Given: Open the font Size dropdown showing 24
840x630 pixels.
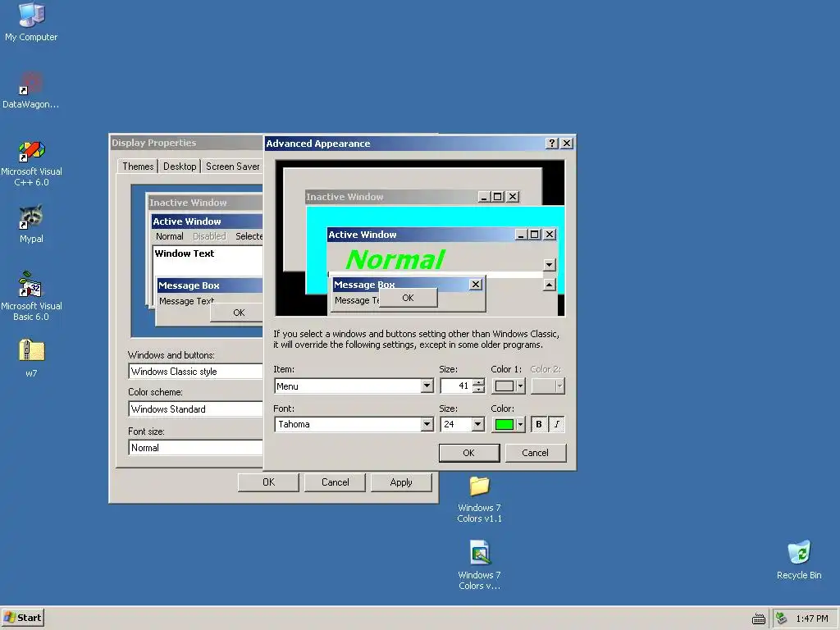Looking at the screenshot, I should click(x=478, y=424).
